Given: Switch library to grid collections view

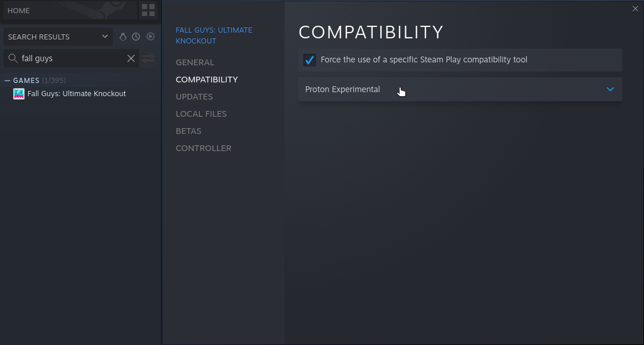Looking at the screenshot, I should (148, 10).
